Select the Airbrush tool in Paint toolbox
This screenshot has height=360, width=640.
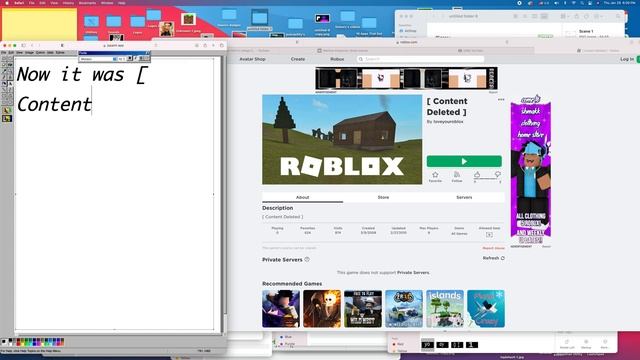[x=4, y=84]
